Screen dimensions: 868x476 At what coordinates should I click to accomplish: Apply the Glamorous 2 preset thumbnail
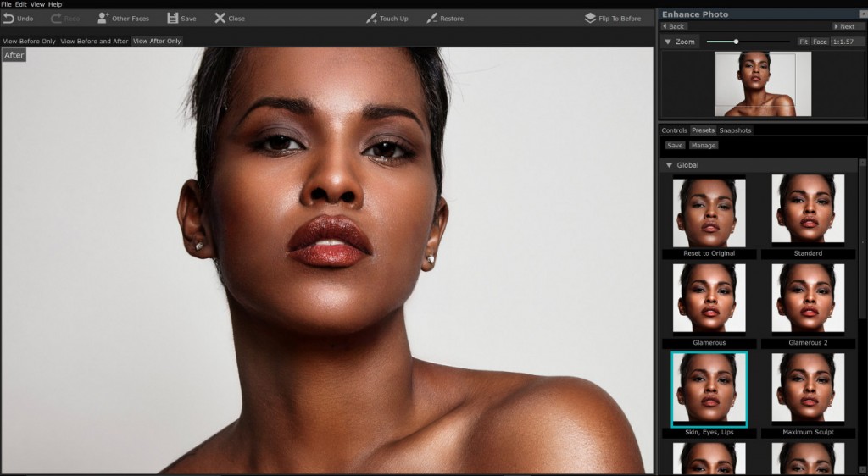pyautogui.click(x=808, y=298)
